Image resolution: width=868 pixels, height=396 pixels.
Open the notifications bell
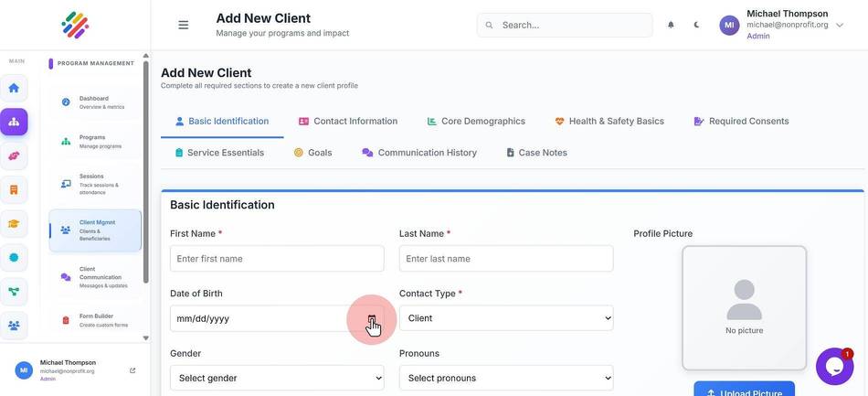click(x=671, y=25)
